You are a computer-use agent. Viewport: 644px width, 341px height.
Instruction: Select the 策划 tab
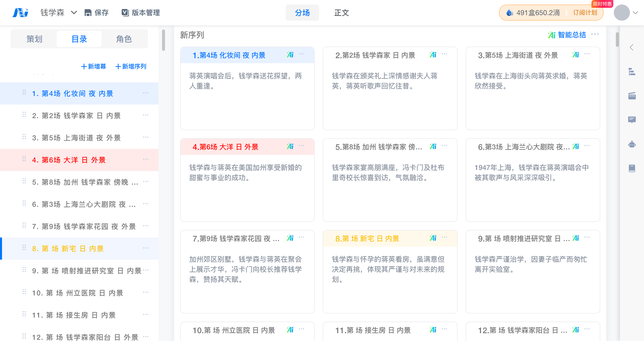[34, 39]
